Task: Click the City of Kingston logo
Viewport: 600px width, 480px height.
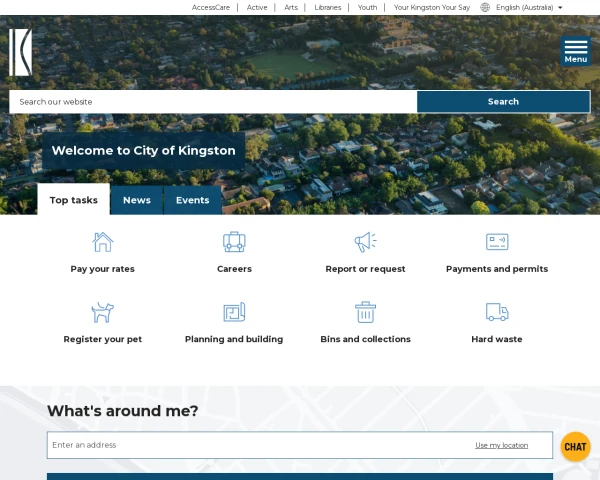Action: (21, 52)
